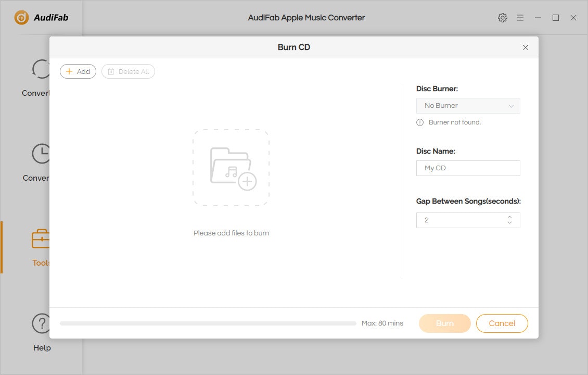Open the Help section in sidebar
588x375 pixels.
click(x=42, y=333)
